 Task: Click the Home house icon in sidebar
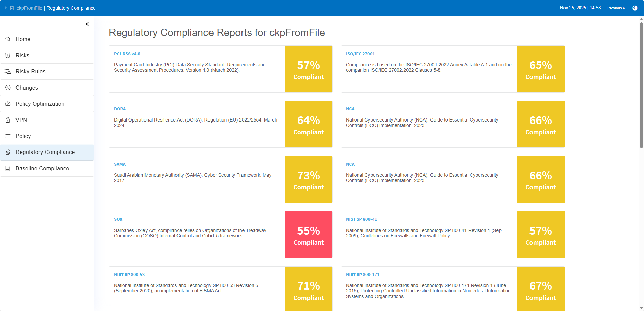click(8, 39)
